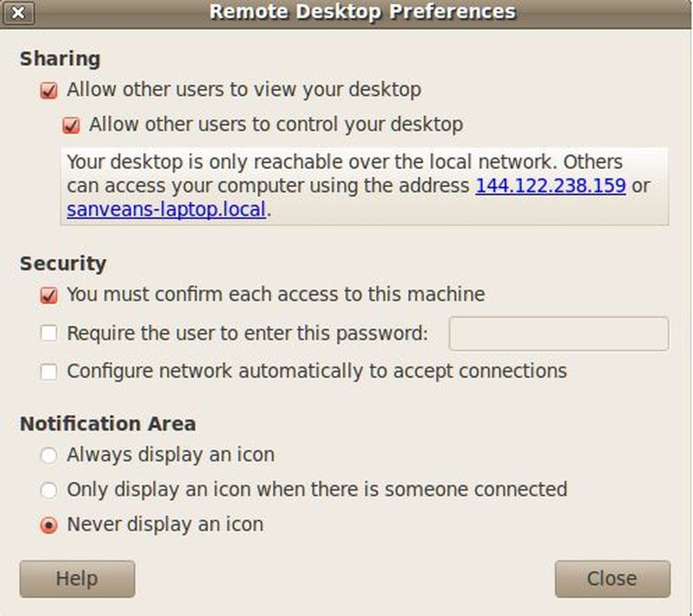Click the 'You must confirm each access' label text
Viewport: 693px width, 616px height.
[275, 295]
